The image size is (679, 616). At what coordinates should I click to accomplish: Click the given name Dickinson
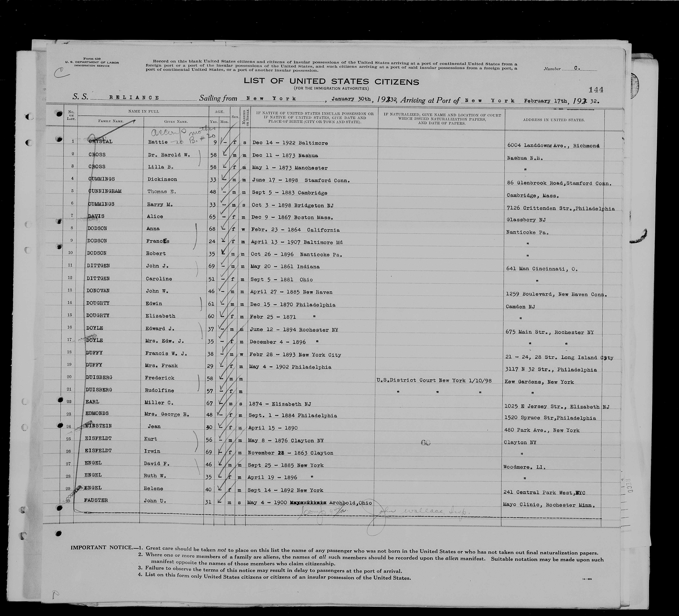pyautogui.click(x=162, y=179)
